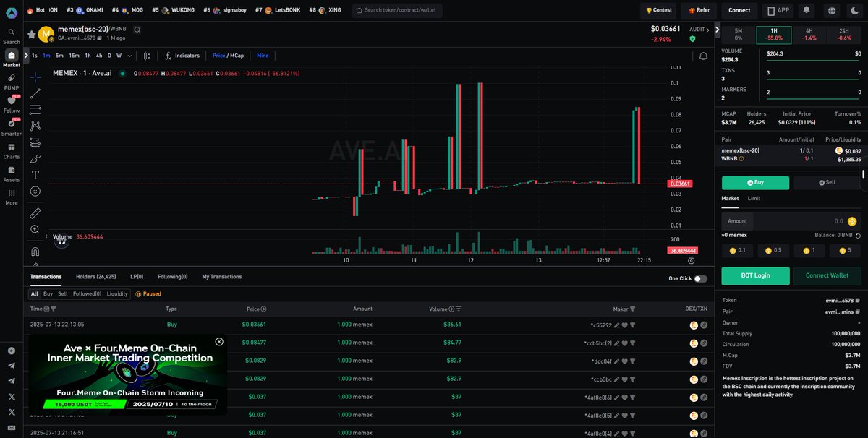Select the brush drawing tool
Viewport: 868px width, 438px height.
tap(35, 159)
